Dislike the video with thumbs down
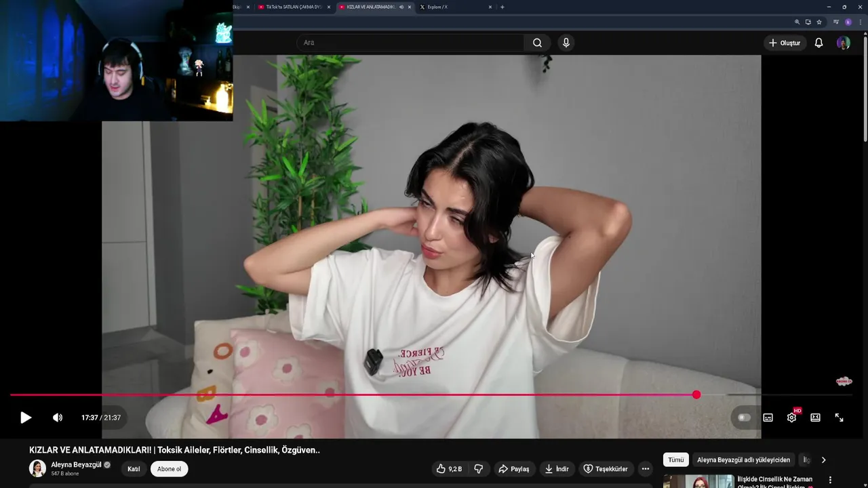The image size is (868, 488). click(x=479, y=469)
